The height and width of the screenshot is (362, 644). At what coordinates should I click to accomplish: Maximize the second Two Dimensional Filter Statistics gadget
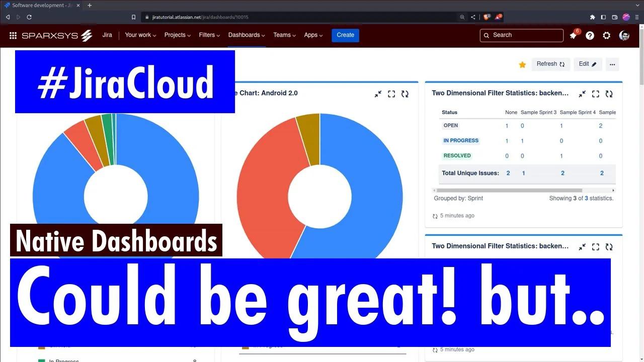(596, 247)
